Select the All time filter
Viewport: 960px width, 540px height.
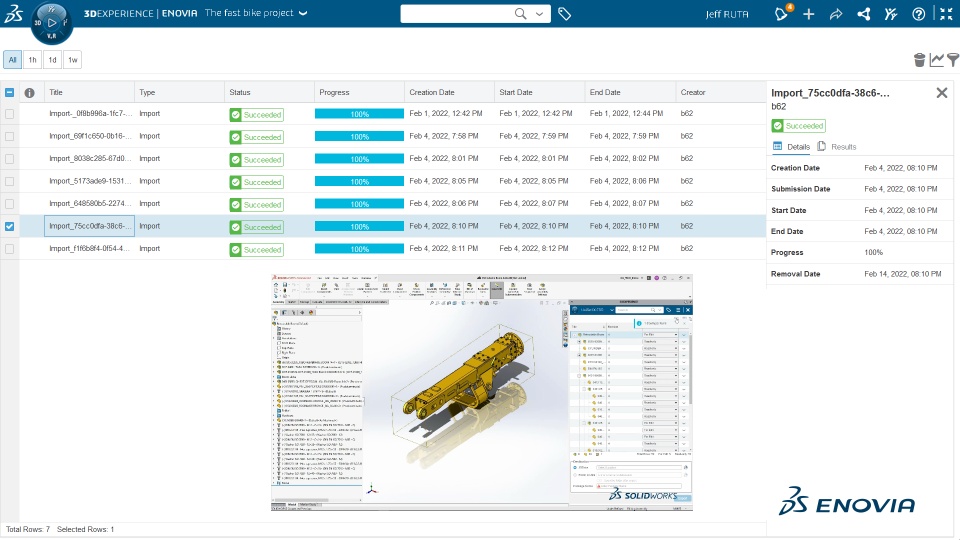[x=12, y=59]
